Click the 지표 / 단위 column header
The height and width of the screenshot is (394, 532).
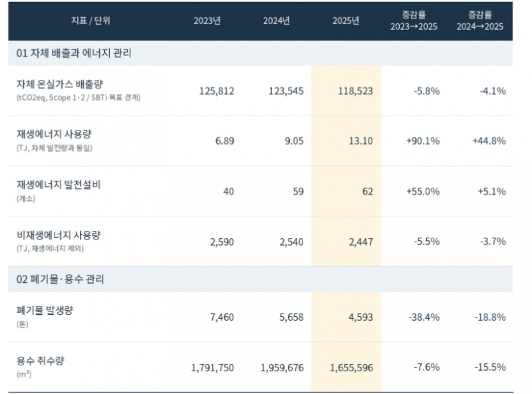90,21
